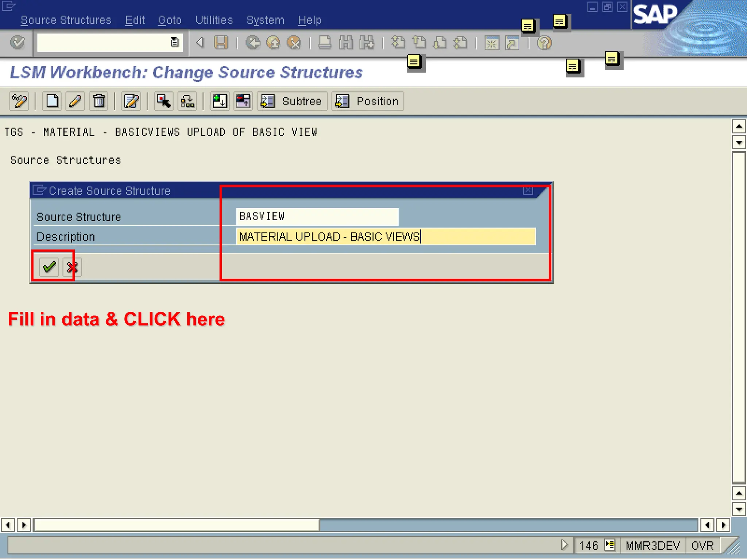
Task: Click the hierarchy reassign icon
Action: (x=187, y=101)
